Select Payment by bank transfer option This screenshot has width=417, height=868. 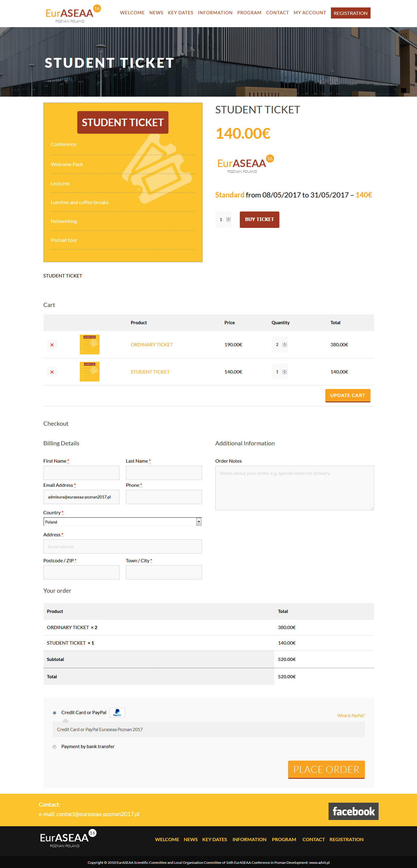pyautogui.click(x=55, y=747)
